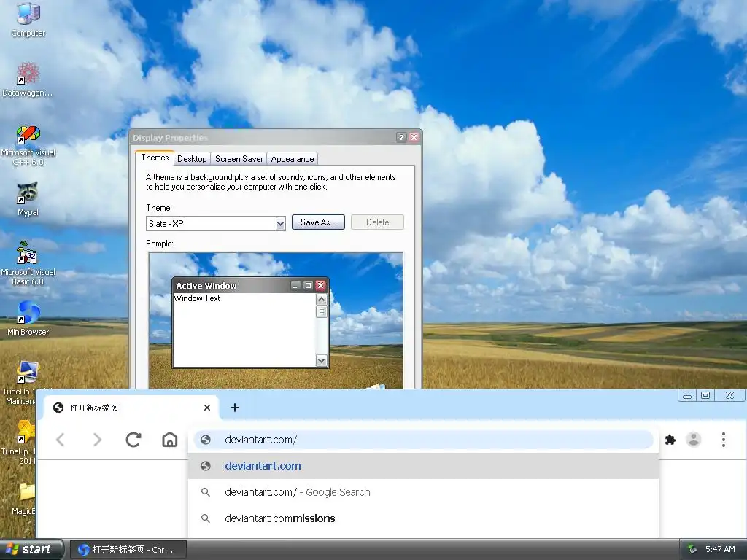
Task: Click the Save As... button
Action: 318,222
